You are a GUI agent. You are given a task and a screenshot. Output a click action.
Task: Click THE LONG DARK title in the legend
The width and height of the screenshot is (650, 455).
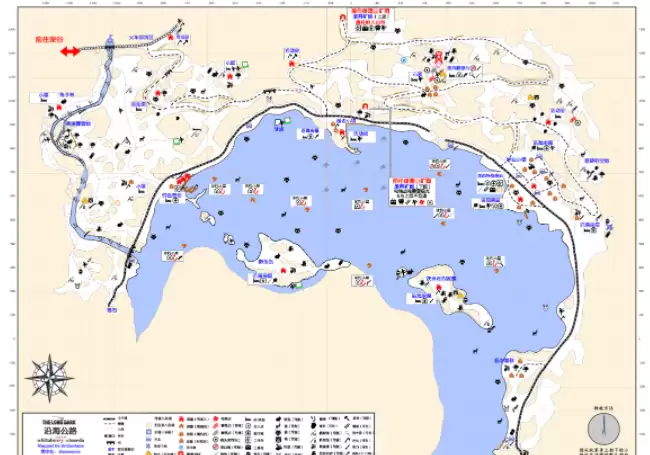click(x=48, y=422)
